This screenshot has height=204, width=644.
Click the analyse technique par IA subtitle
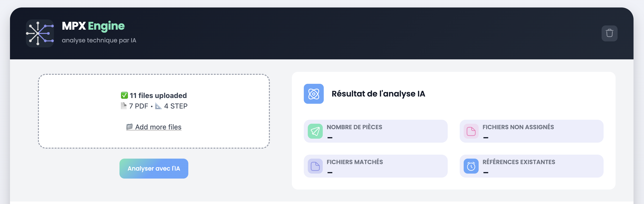pos(99,40)
